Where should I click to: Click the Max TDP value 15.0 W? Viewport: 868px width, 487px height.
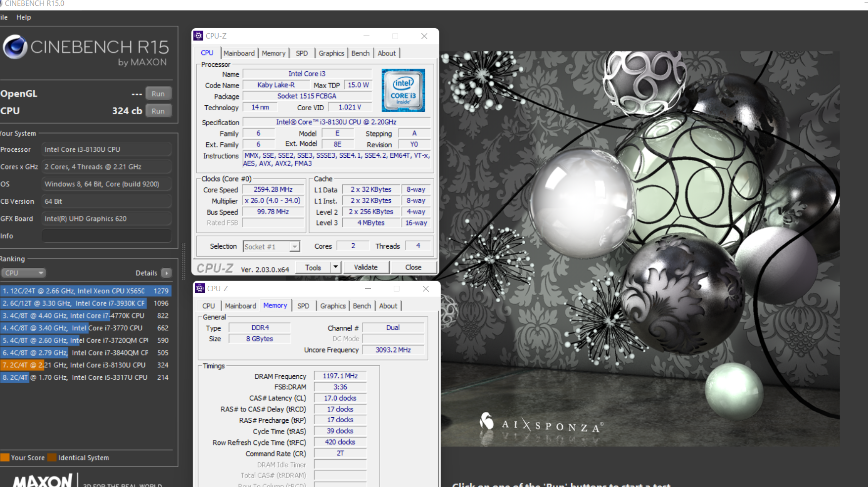coord(359,85)
